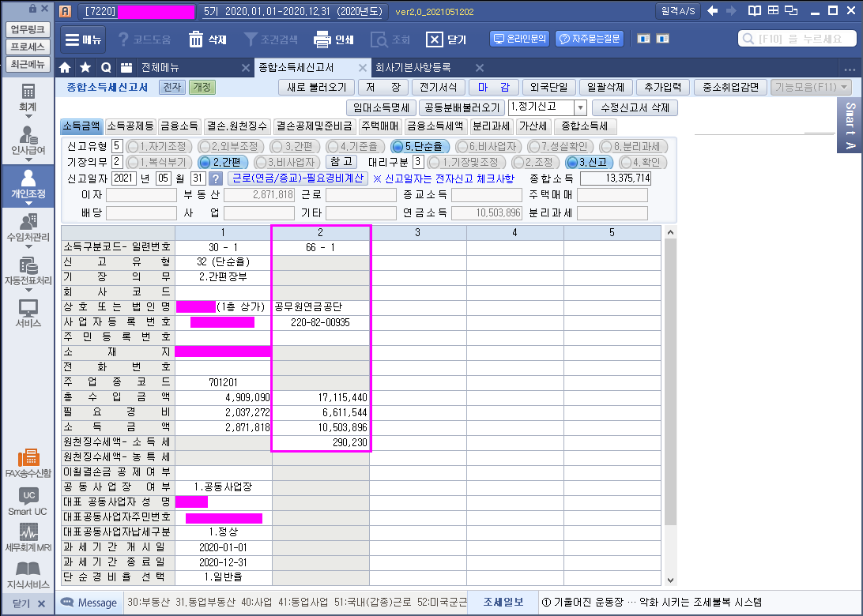863x616 pixels.
Task: Expand arrow under 회계 module
Action: [x=28, y=117]
